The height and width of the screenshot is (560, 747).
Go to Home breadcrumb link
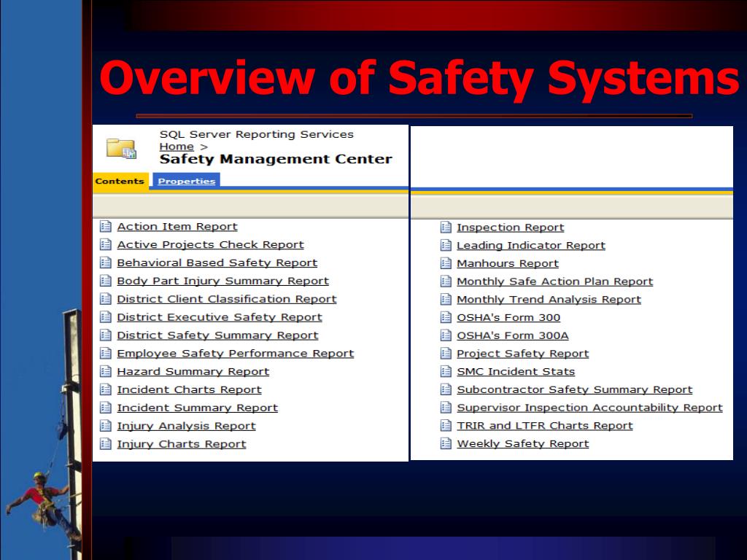[176, 147]
